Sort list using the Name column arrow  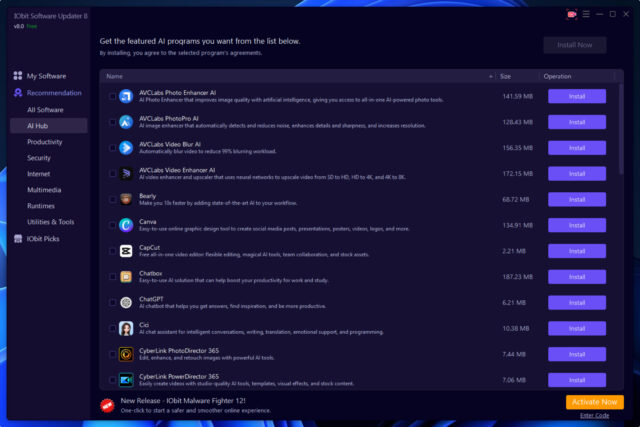click(491, 76)
